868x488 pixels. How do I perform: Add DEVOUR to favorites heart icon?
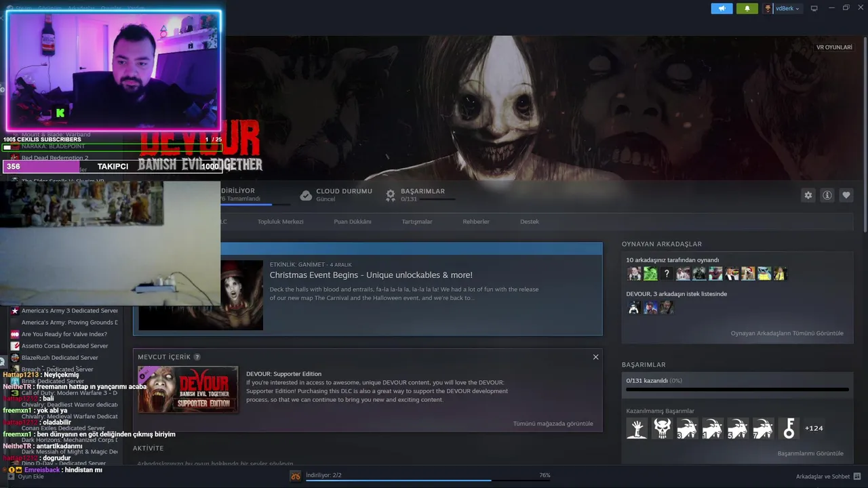point(846,195)
